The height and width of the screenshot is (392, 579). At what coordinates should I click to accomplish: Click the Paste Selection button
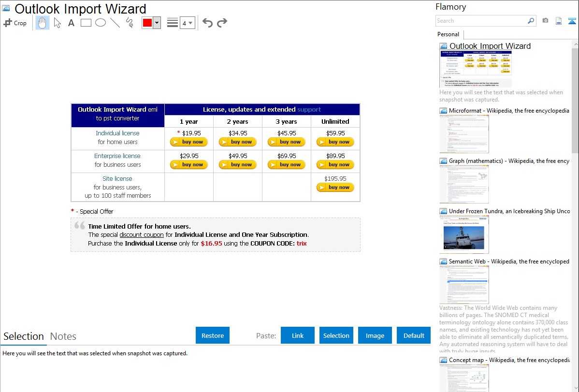click(336, 335)
